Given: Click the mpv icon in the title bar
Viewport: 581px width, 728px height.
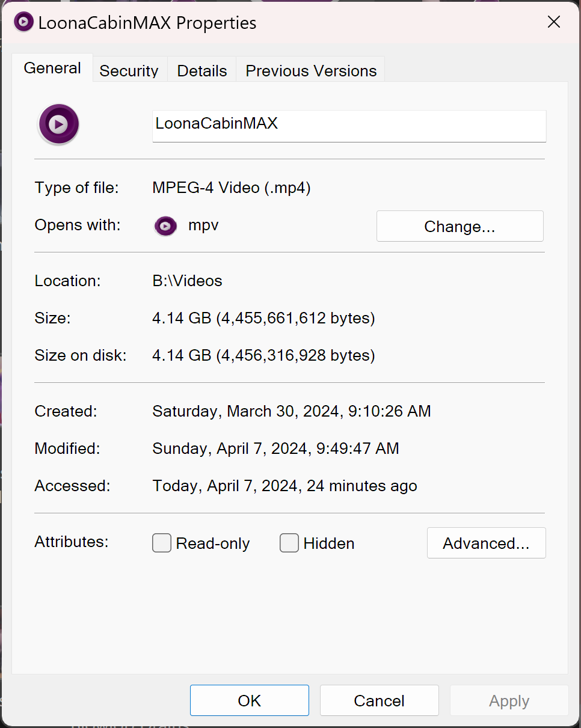Looking at the screenshot, I should point(23,23).
